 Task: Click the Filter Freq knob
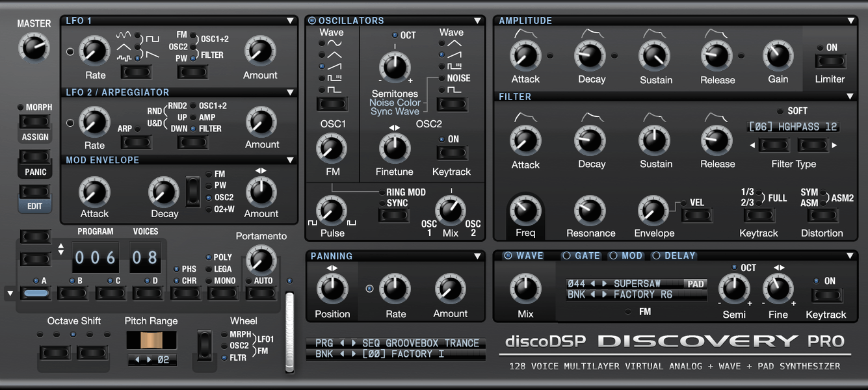pos(525,210)
